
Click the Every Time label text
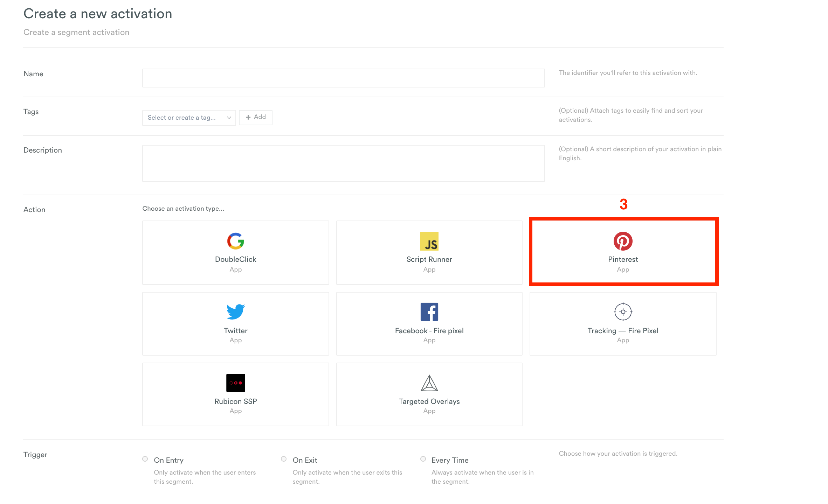coord(450,460)
